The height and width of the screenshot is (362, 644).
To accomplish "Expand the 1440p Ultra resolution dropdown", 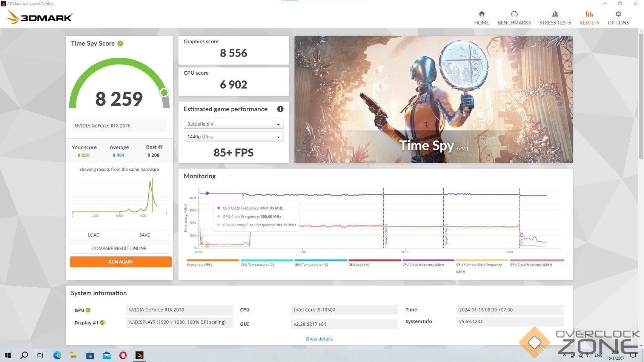I will point(233,137).
